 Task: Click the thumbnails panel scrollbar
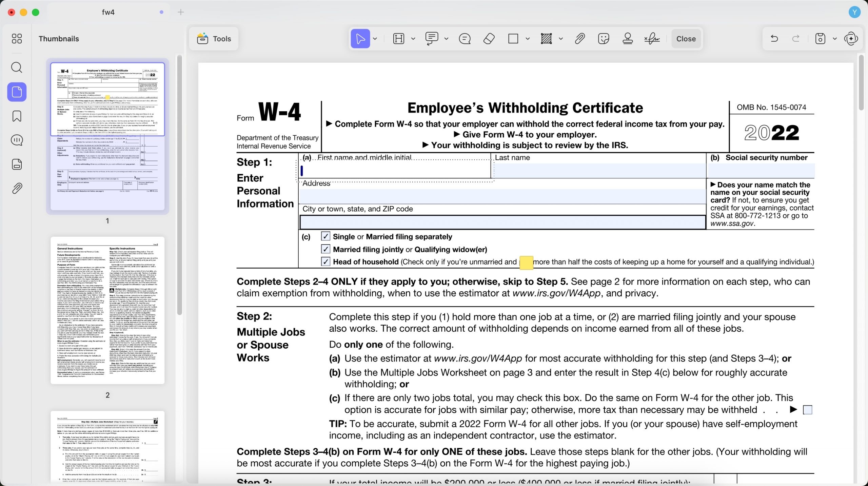(x=180, y=185)
